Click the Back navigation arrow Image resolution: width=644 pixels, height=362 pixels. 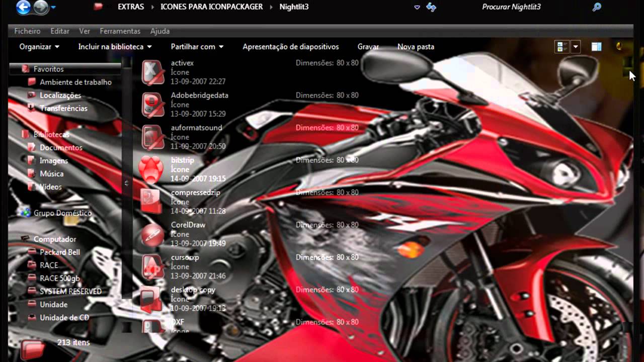(x=23, y=7)
